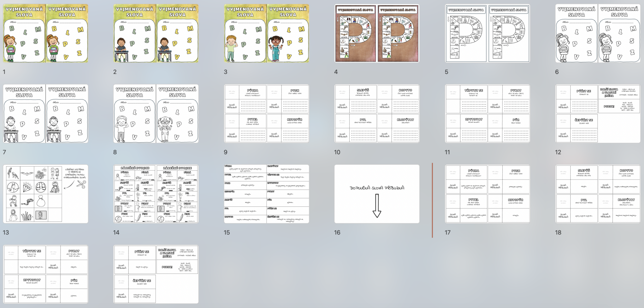Select slide 16, Doplněná slova příbuzná arrow
Image resolution: width=644 pixels, height=308 pixels.
click(x=377, y=194)
